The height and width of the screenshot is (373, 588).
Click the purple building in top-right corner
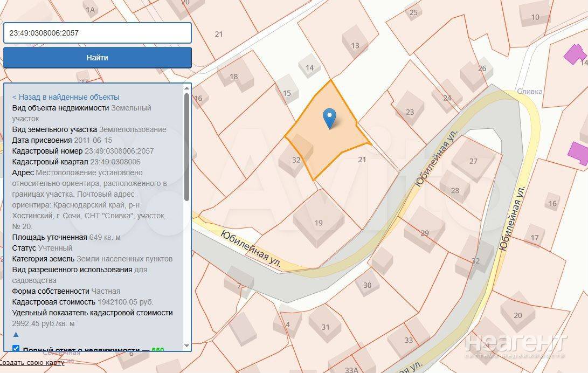pos(575,54)
